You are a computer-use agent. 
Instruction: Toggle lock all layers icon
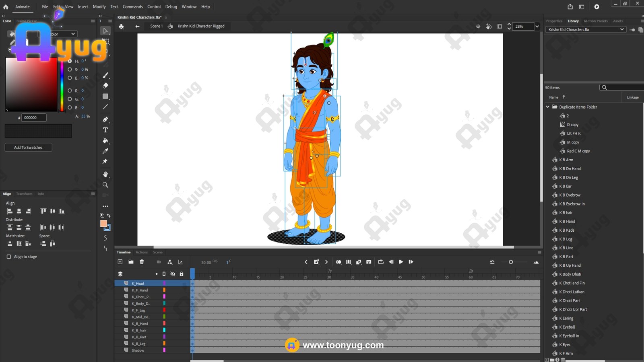coord(182,274)
